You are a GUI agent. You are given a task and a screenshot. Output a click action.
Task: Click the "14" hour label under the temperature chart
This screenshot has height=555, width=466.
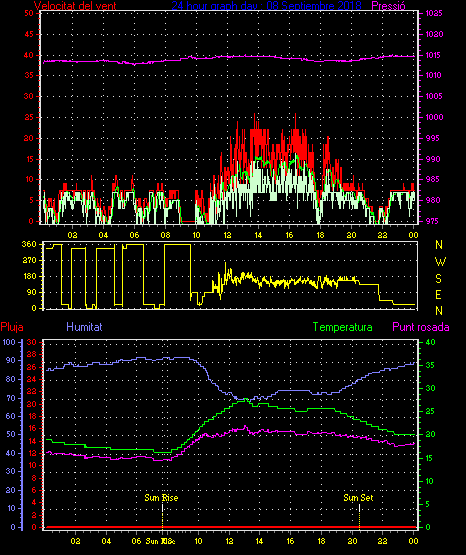(x=259, y=541)
